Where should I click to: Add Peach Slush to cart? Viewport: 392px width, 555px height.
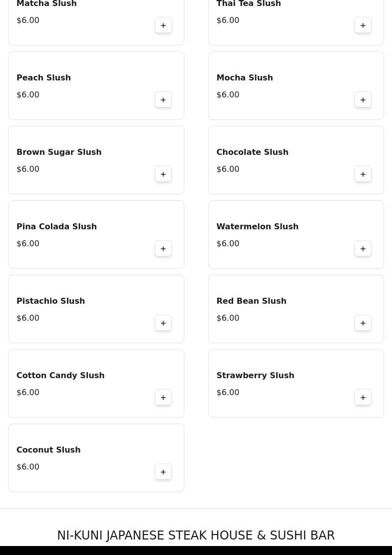point(163,99)
